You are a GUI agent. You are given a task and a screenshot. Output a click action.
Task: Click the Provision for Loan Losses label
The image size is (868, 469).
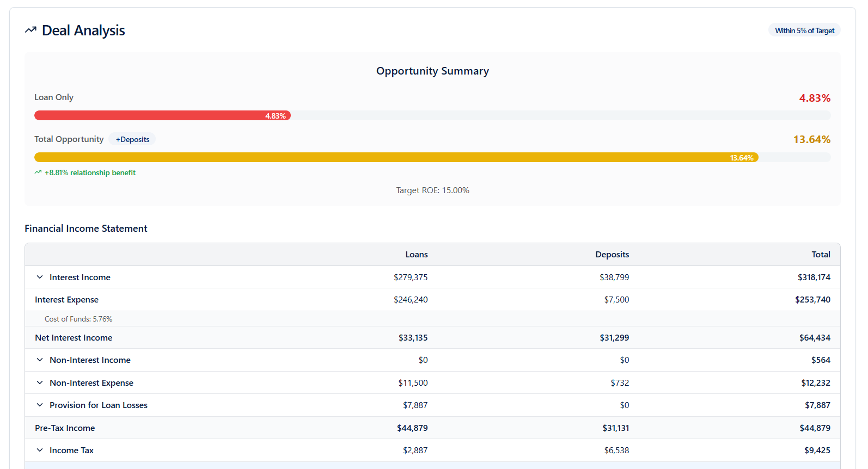[99, 405]
